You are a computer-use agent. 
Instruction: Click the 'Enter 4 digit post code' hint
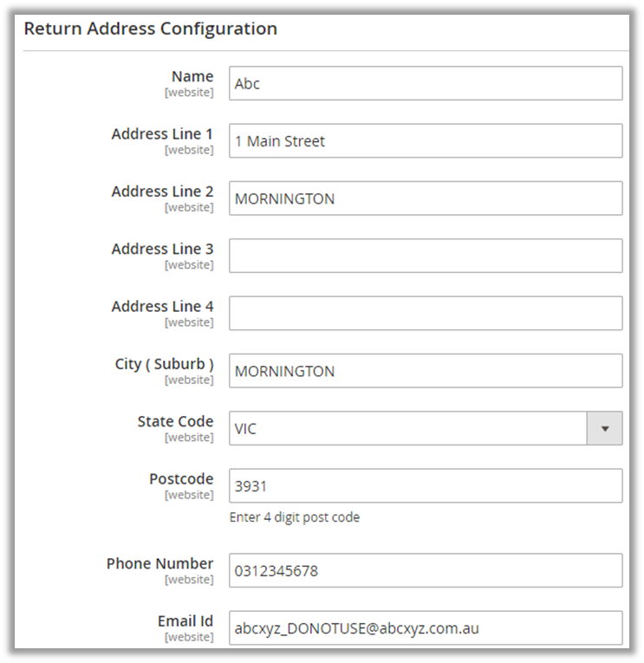(x=294, y=517)
